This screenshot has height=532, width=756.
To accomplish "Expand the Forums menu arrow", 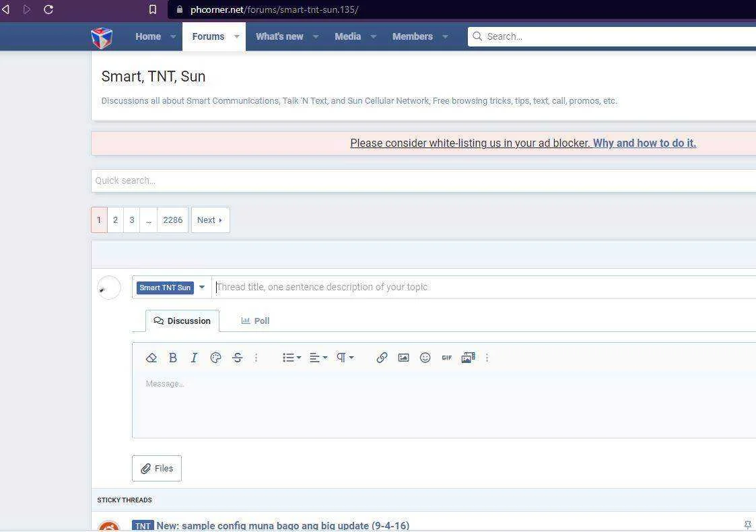I will coord(237,36).
